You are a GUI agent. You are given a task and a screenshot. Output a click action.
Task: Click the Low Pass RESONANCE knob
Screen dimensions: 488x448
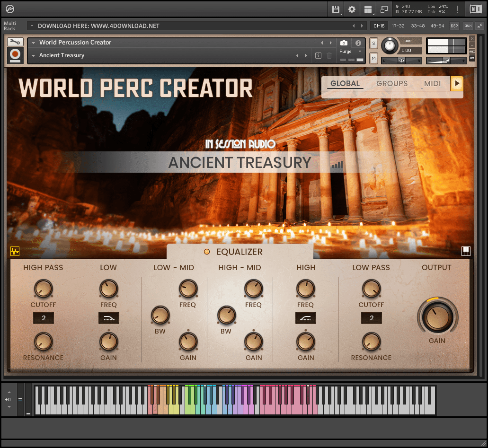click(x=371, y=342)
